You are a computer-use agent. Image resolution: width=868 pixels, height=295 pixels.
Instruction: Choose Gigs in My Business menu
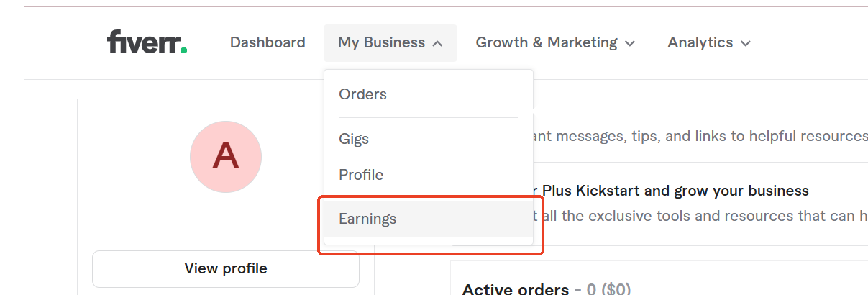[x=354, y=139]
